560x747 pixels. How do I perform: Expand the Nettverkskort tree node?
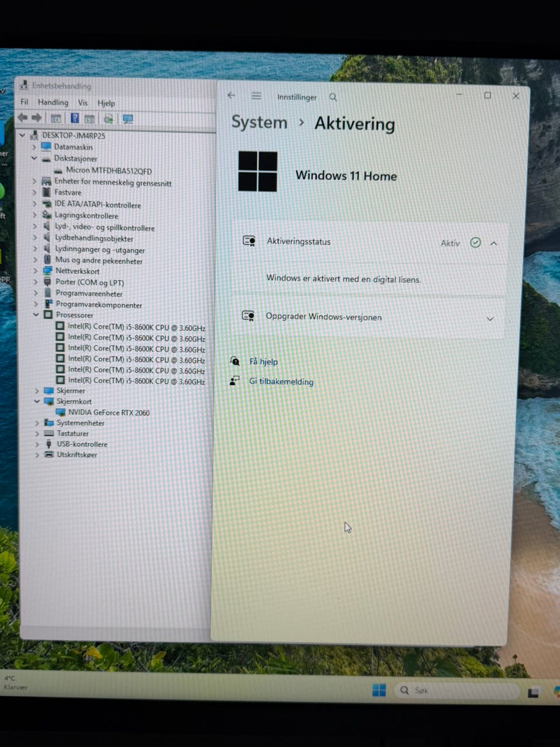click(35, 271)
